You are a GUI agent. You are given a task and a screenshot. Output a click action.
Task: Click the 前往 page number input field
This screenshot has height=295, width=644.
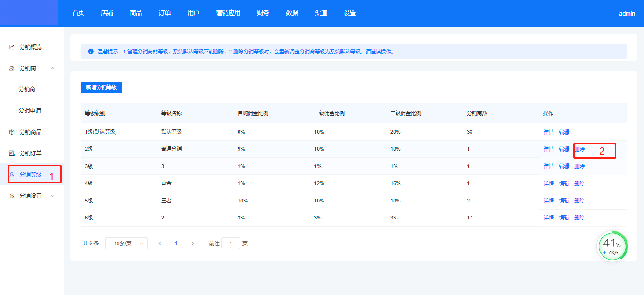point(231,244)
